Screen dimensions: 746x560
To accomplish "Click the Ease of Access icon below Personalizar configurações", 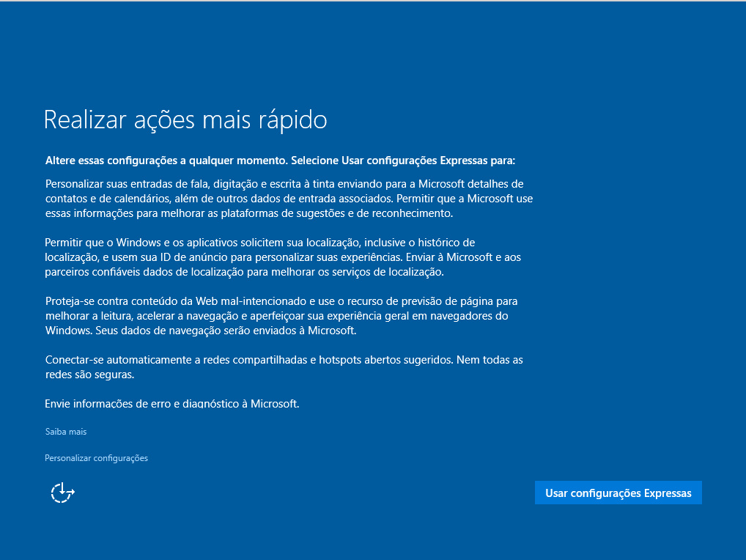I will pyautogui.click(x=62, y=493).
